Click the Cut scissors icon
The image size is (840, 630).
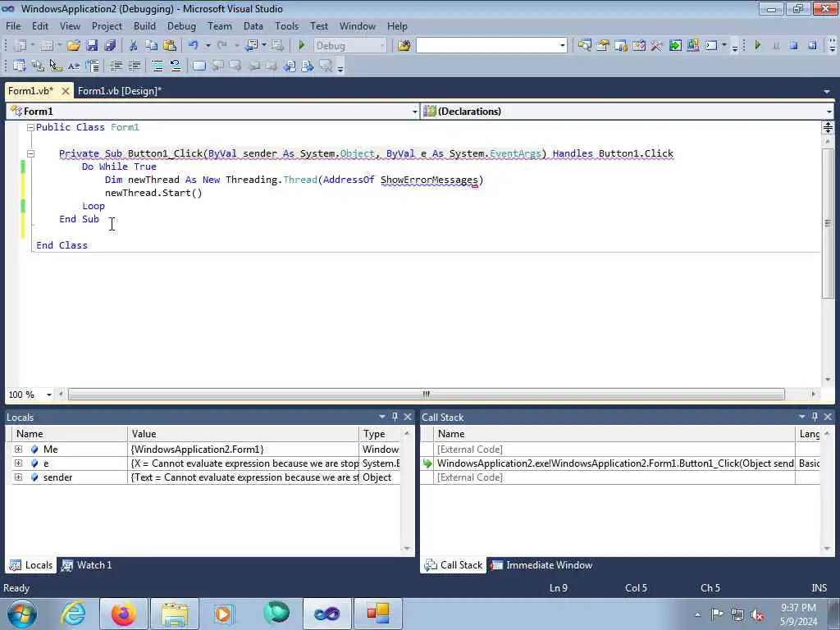tap(134, 46)
